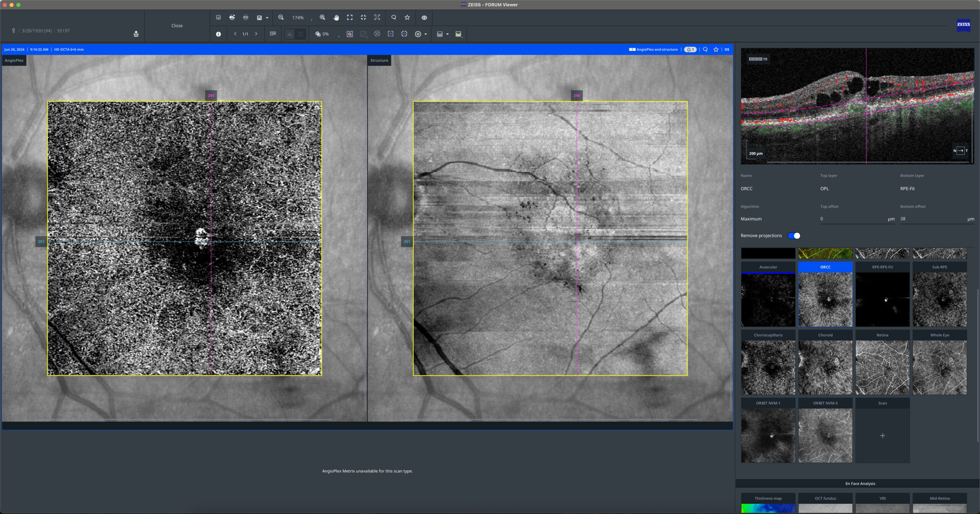
Task: Click the notification bell badge showing 1
Action: click(690, 49)
